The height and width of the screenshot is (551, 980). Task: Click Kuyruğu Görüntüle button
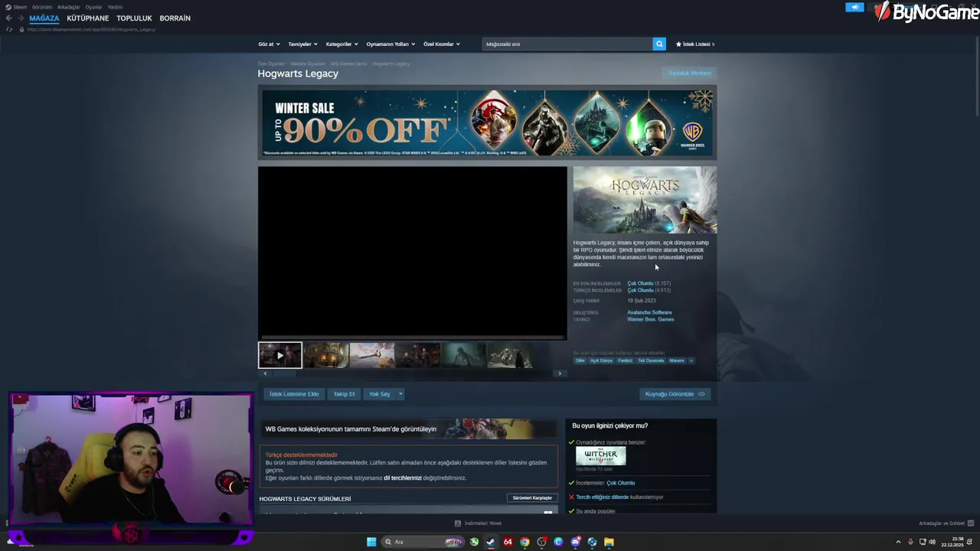(675, 394)
